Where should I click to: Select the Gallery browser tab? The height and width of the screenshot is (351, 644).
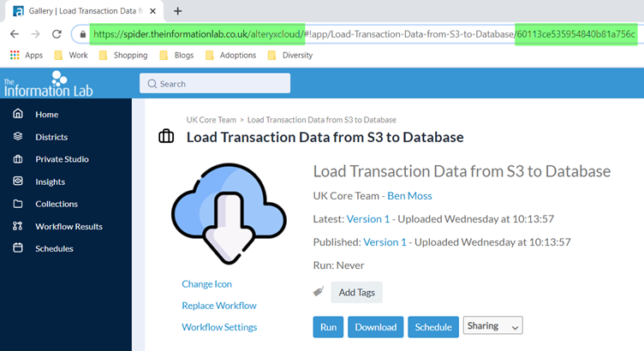coord(84,11)
